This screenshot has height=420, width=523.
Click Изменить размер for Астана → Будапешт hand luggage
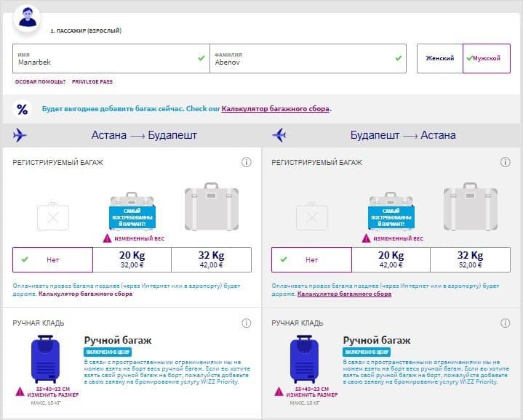[53, 395]
